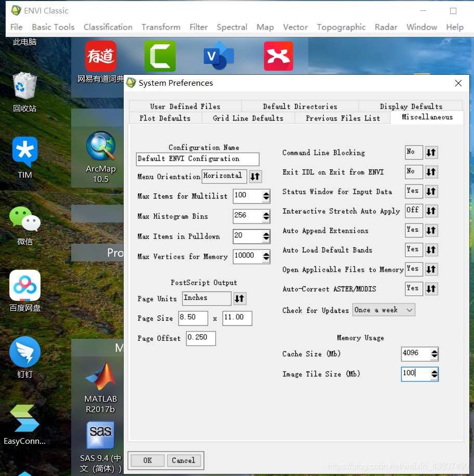Launch the TIM desktop icon
The width and height of the screenshot is (474, 476).
click(25, 157)
